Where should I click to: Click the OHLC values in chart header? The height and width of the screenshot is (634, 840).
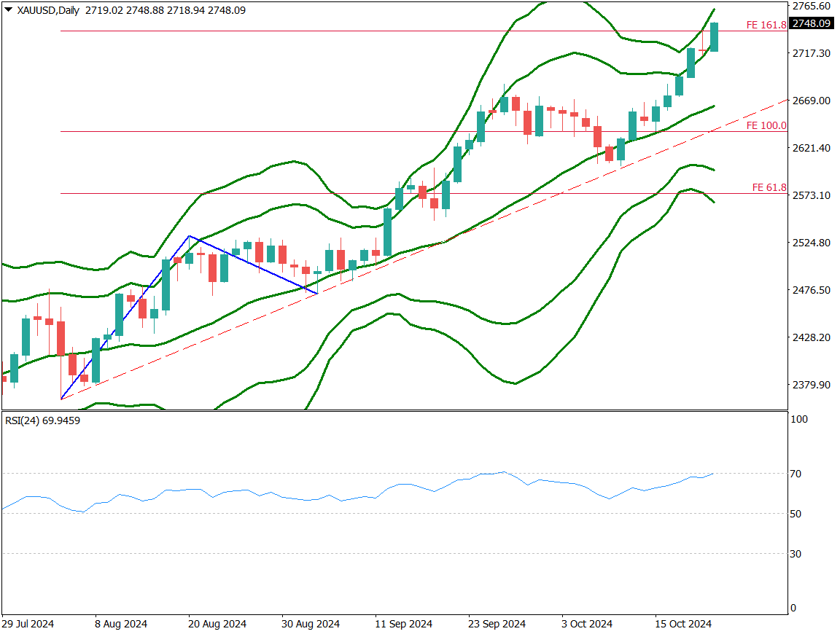(165, 12)
